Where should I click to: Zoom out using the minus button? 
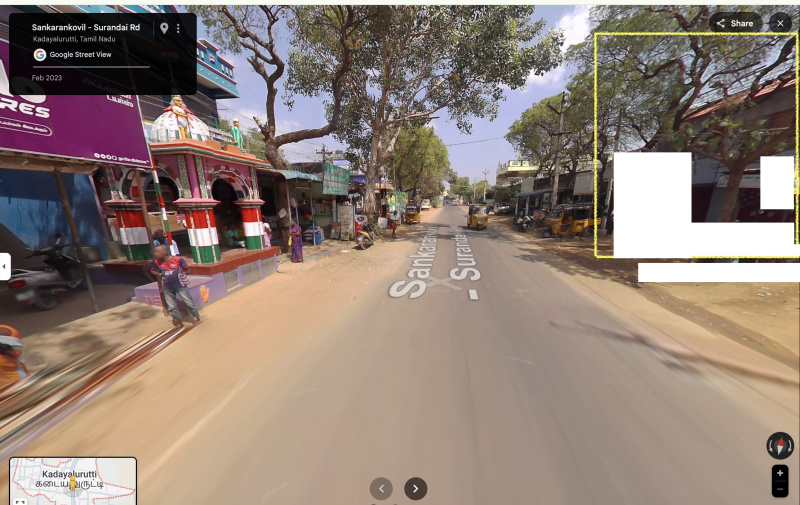click(x=780, y=489)
